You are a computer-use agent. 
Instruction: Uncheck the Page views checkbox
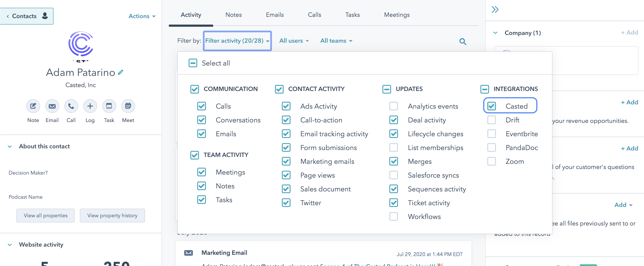pyautogui.click(x=286, y=175)
